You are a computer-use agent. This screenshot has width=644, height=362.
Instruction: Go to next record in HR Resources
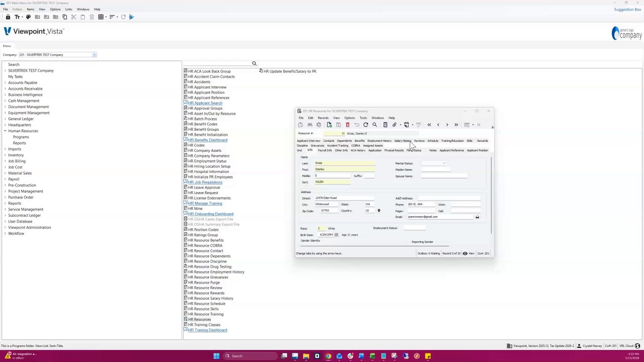click(447, 125)
